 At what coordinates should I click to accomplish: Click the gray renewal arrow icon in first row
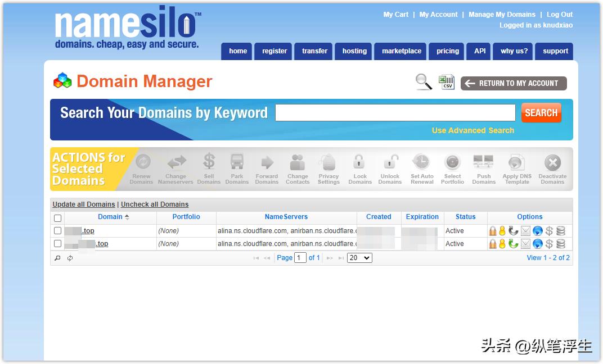(513, 231)
